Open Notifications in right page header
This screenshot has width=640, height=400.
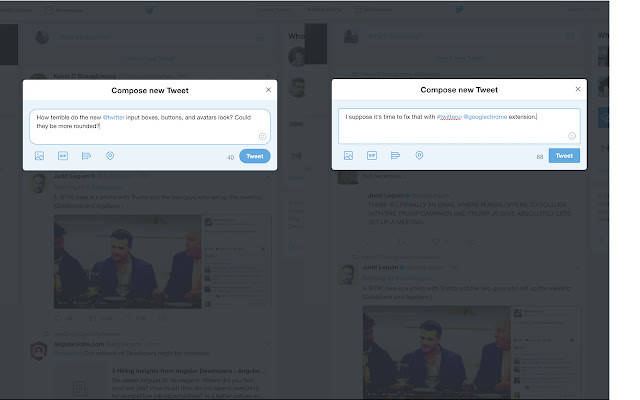324,9
